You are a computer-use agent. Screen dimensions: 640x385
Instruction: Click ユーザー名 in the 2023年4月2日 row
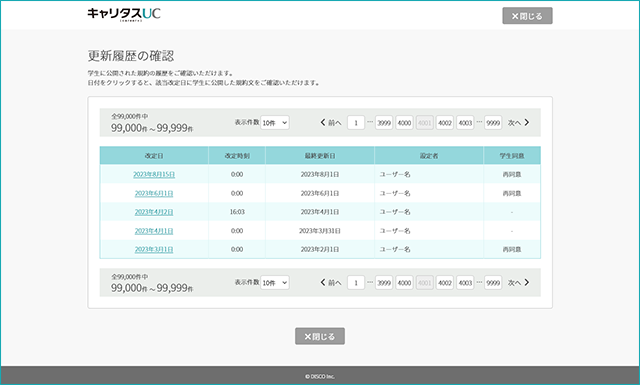[395, 212]
